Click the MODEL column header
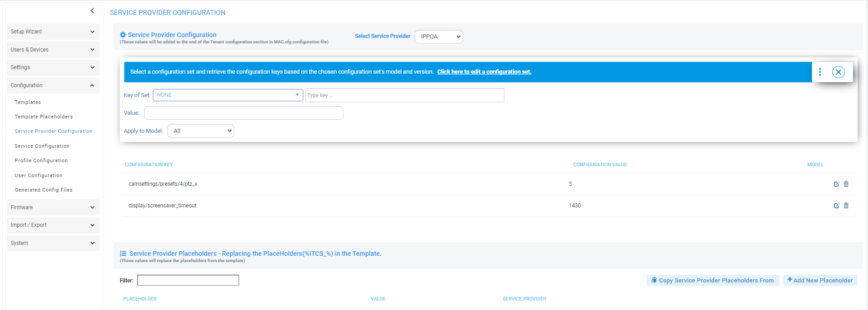Screen dimensions: 868x310 click(x=816, y=164)
